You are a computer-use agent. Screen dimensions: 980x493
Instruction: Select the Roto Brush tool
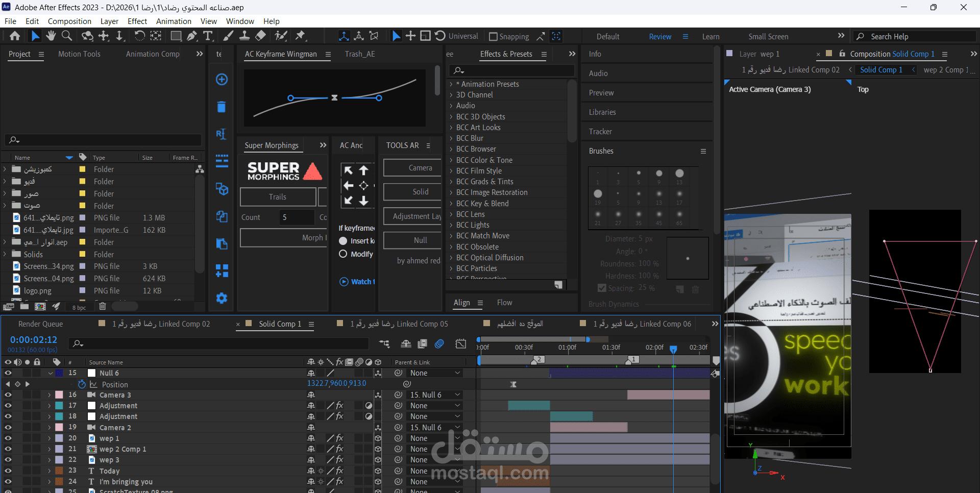click(x=281, y=36)
